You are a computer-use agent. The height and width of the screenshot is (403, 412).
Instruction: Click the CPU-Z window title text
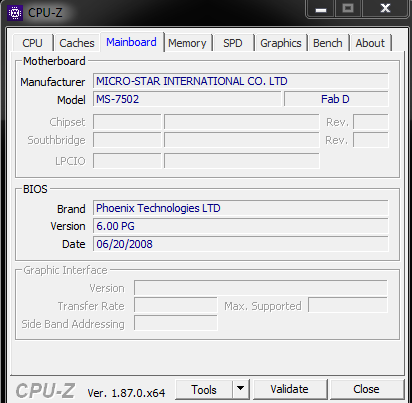click(45, 13)
